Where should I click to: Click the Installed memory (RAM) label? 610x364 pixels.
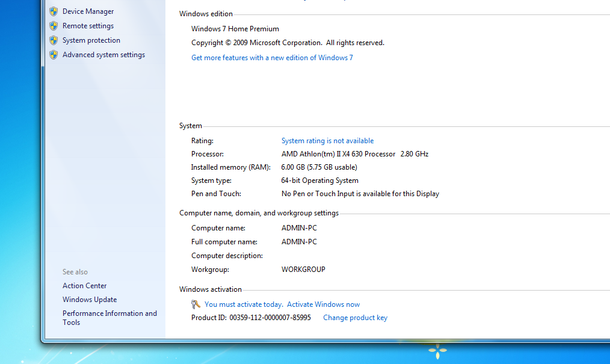230,167
